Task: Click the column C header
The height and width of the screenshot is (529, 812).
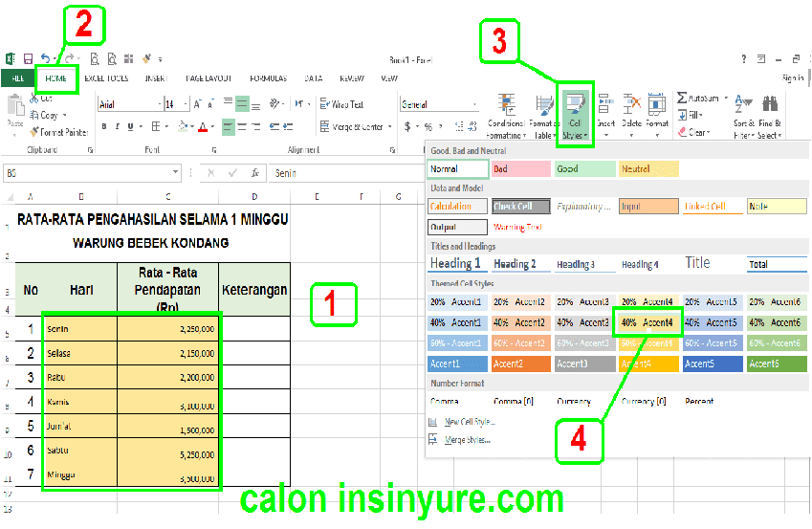Action: point(167,197)
